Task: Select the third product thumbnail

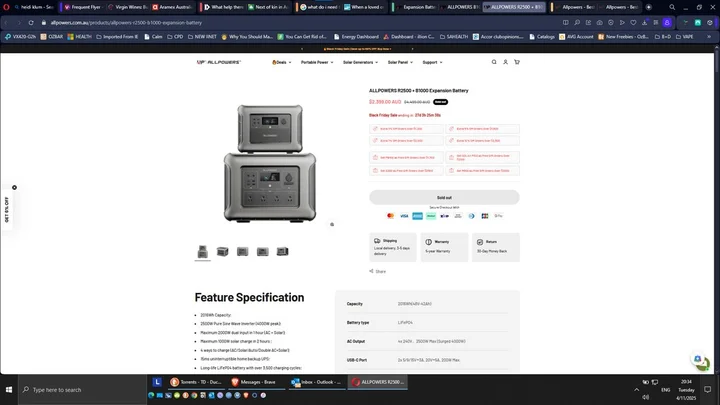Action: (242, 252)
